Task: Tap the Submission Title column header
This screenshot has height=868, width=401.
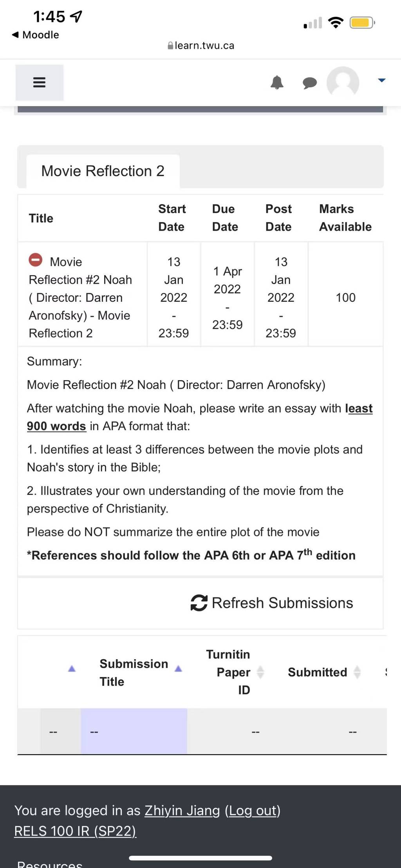Action: 134,672
